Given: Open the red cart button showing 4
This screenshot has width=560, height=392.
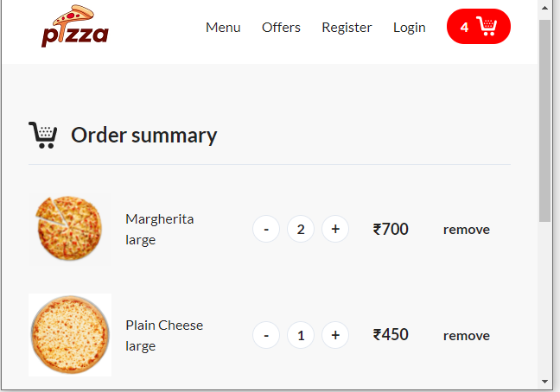Looking at the screenshot, I should (479, 27).
